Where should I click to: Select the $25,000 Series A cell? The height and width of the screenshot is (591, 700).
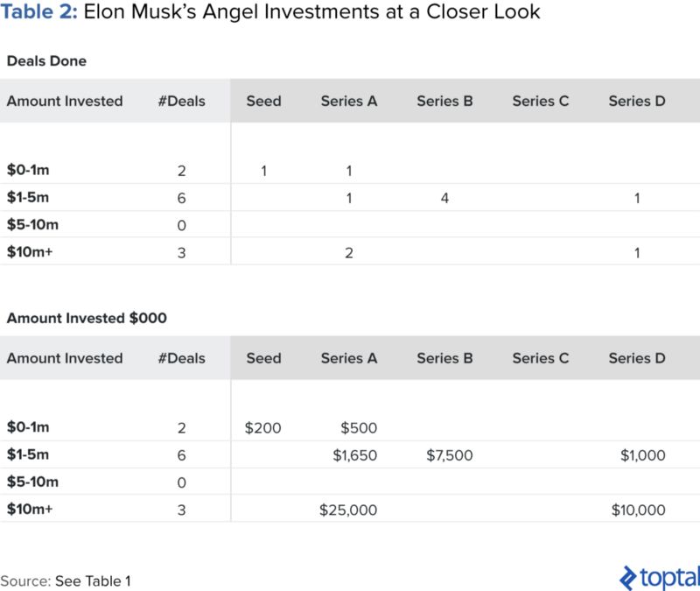348,510
